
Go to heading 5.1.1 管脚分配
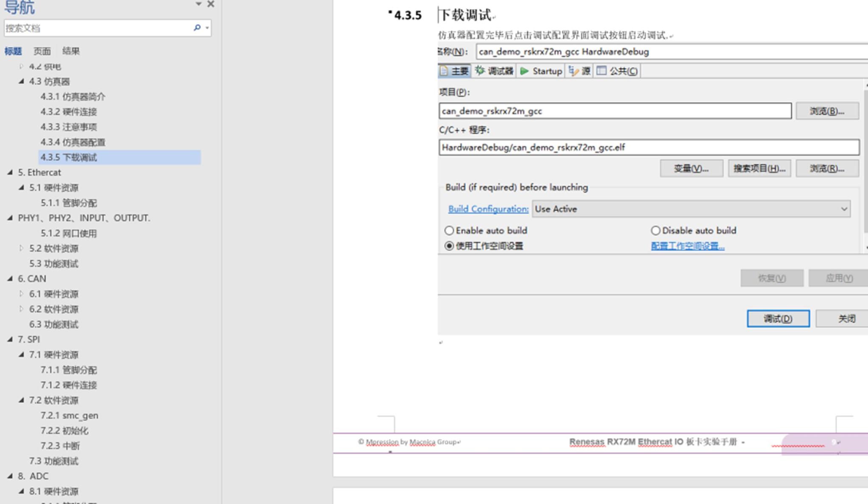(x=69, y=203)
